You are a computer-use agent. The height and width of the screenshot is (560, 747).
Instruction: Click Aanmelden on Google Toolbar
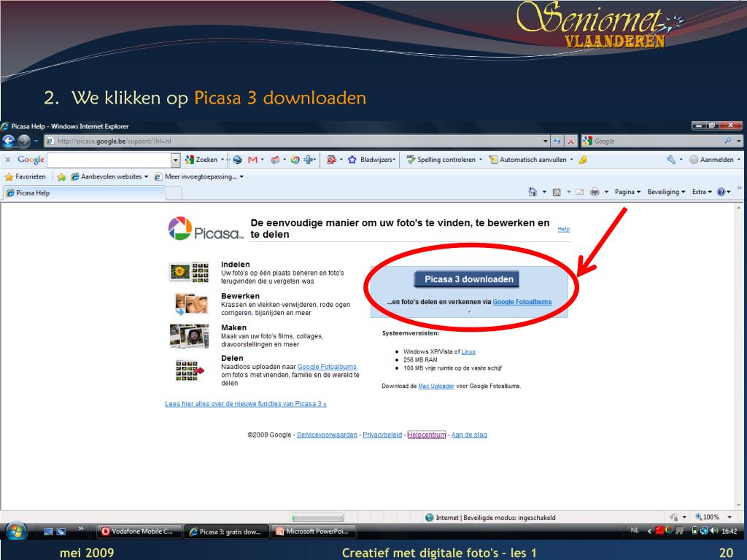click(x=712, y=160)
